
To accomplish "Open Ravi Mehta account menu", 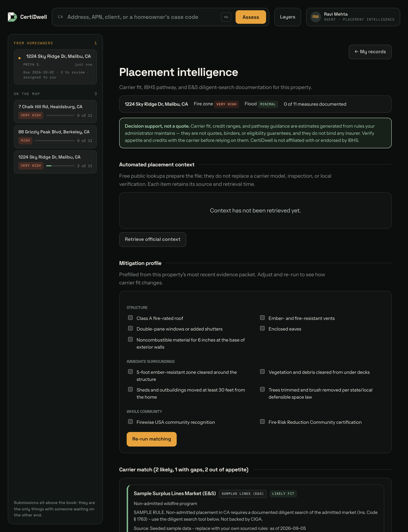I will click(x=353, y=17).
